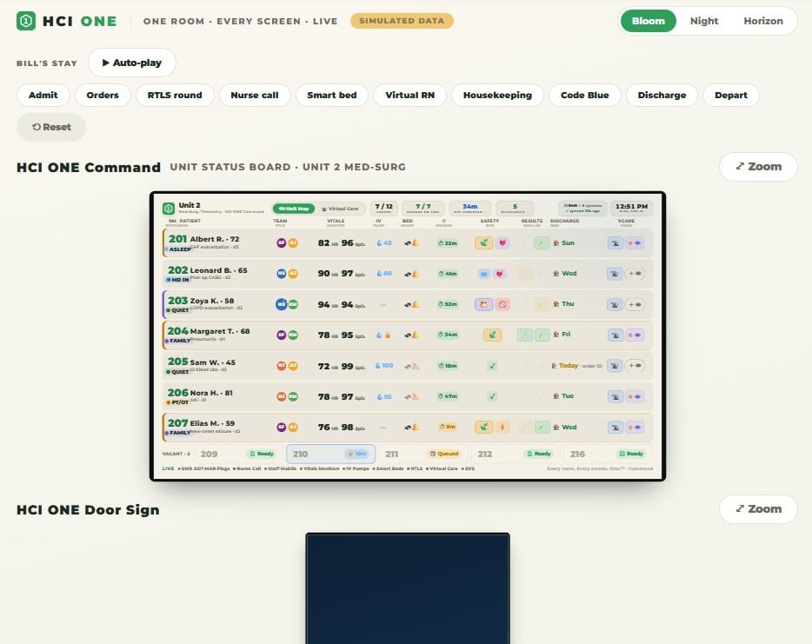Screen dimensions: 812x644
Task: Switch to the Night theme
Action: [x=704, y=21]
